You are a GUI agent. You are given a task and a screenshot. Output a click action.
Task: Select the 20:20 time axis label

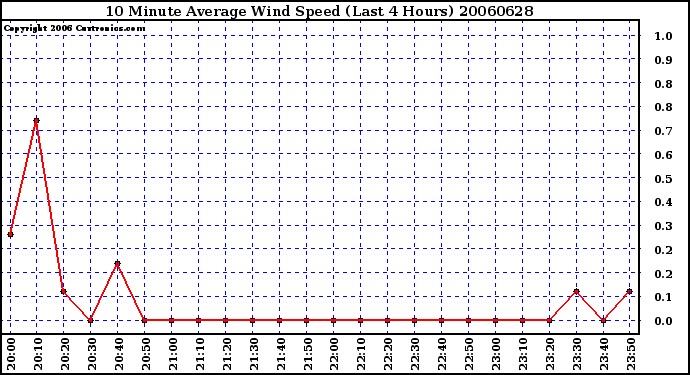coord(65,354)
